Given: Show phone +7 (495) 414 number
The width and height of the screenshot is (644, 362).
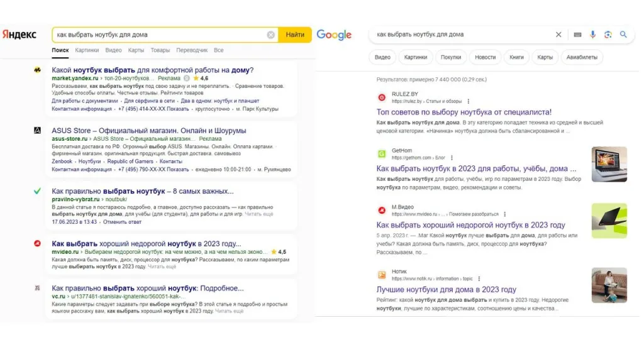Looking at the screenshot, I should point(153,109).
